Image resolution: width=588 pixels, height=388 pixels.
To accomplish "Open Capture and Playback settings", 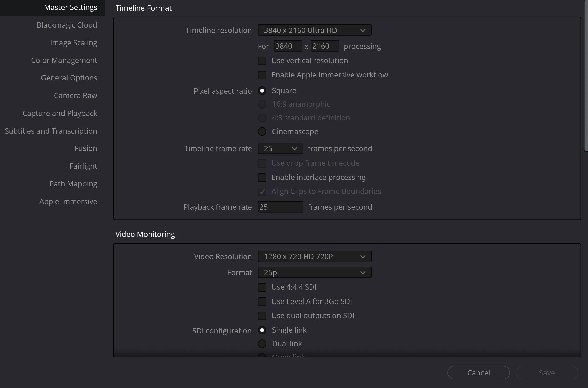I will (x=60, y=113).
